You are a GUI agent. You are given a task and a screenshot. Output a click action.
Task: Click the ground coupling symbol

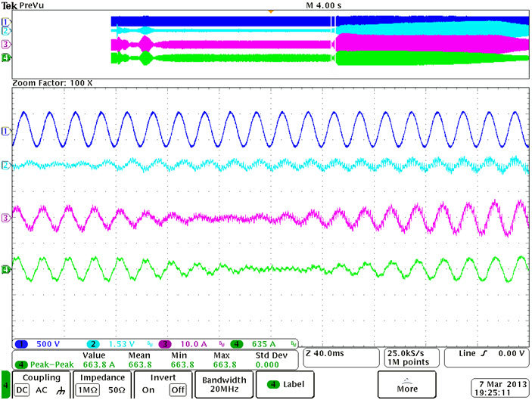click(58, 390)
